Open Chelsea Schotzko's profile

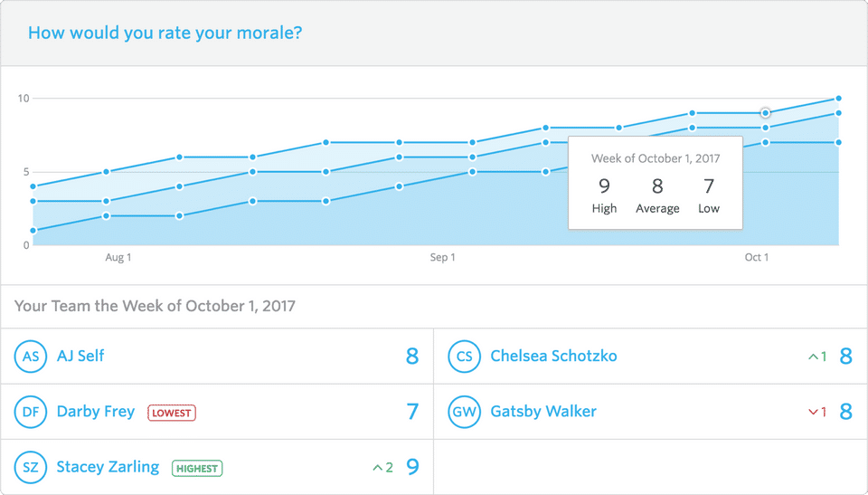[553, 356]
